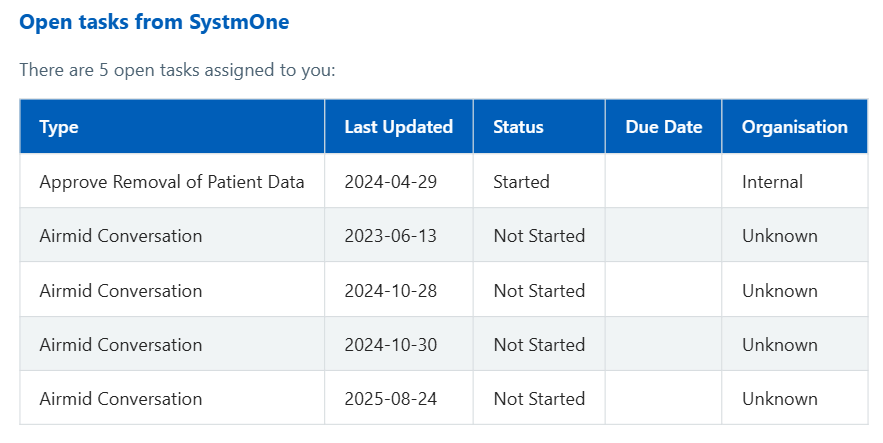The width and height of the screenshot is (883, 443).
Task: Click Not Started status in the 2024-10-28 row
Action: point(539,291)
